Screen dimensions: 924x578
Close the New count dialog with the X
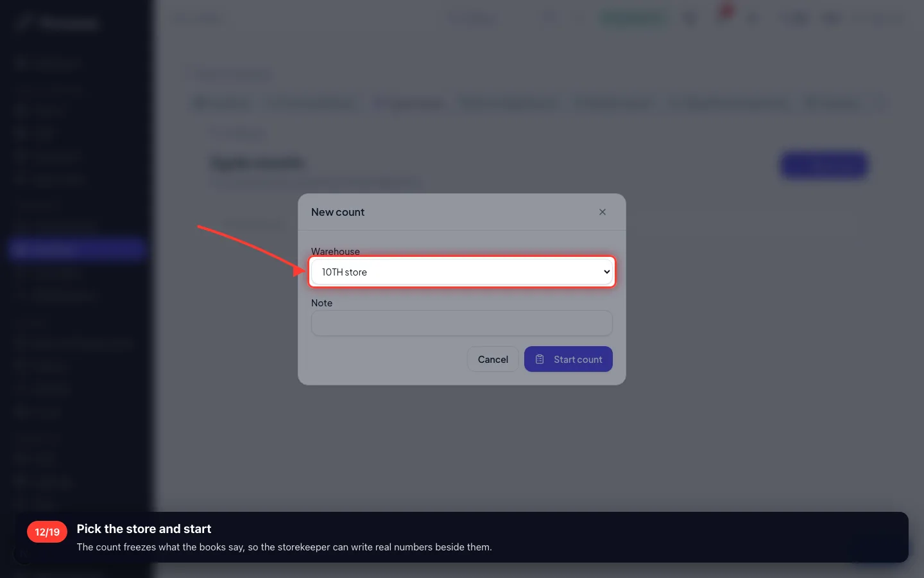click(x=603, y=212)
